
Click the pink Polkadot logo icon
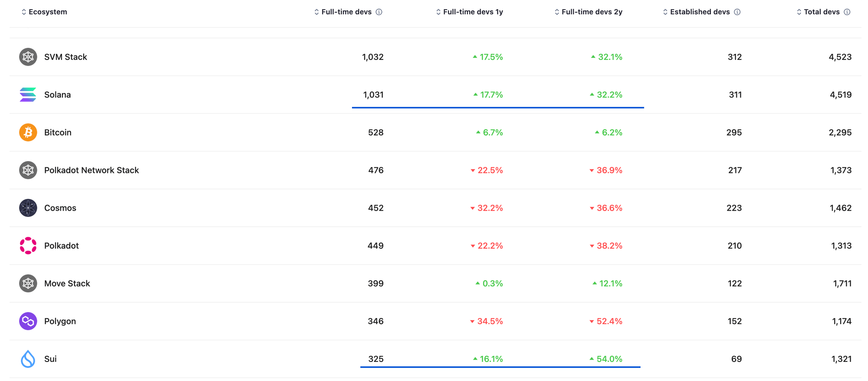[x=28, y=245]
